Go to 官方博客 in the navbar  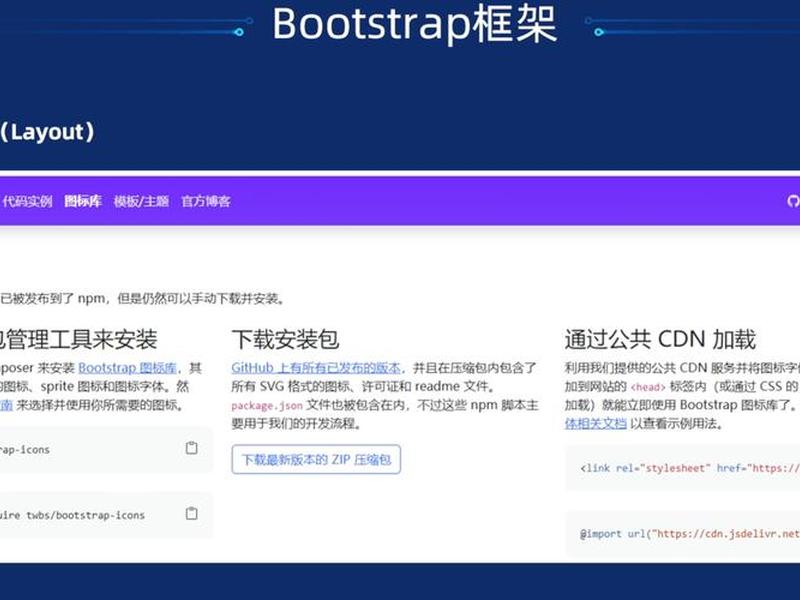(206, 202)
